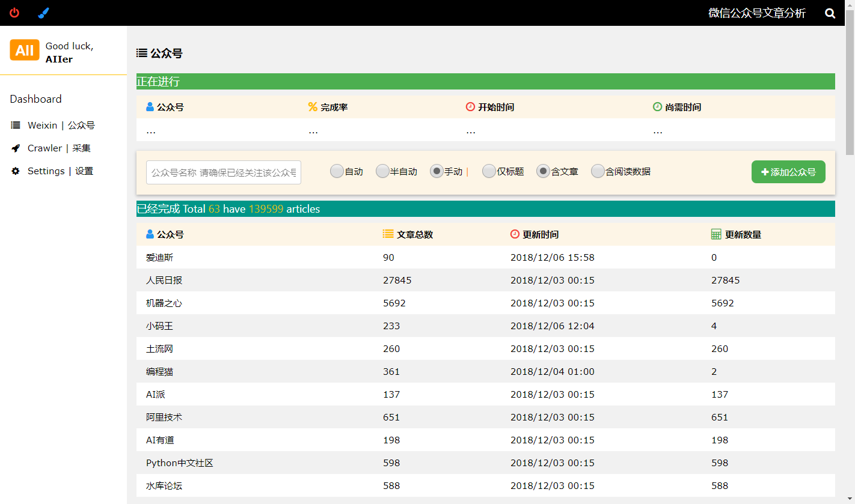Click the red clock icon next to 开始时间
855x504 pixels.
[x=470, y=107]
